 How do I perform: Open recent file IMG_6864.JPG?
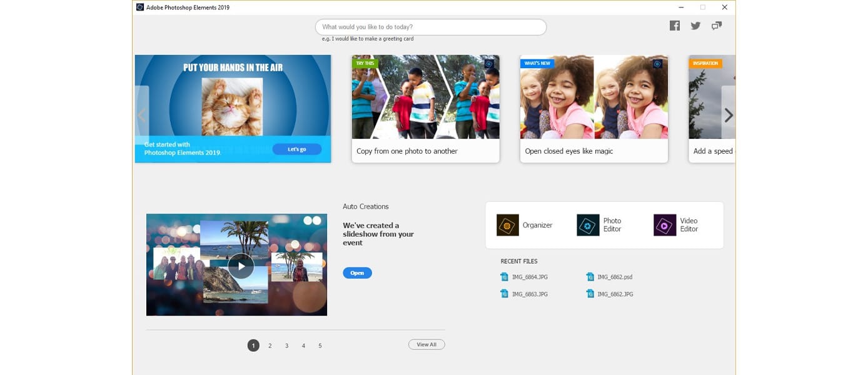(x=530, y=277)
